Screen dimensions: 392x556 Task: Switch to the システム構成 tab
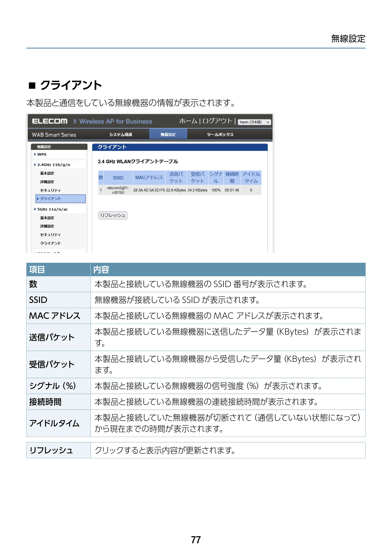tap(121, 134)
